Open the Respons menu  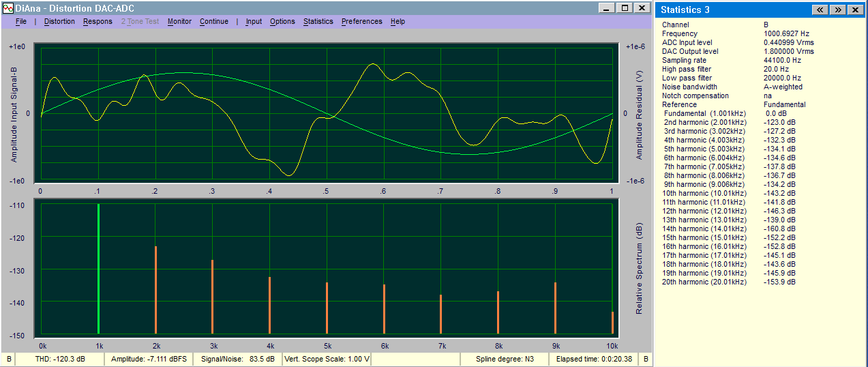98,21
